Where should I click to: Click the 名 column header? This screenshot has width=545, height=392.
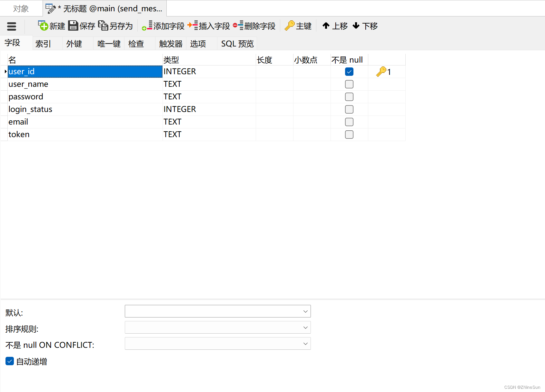point(85,60)
